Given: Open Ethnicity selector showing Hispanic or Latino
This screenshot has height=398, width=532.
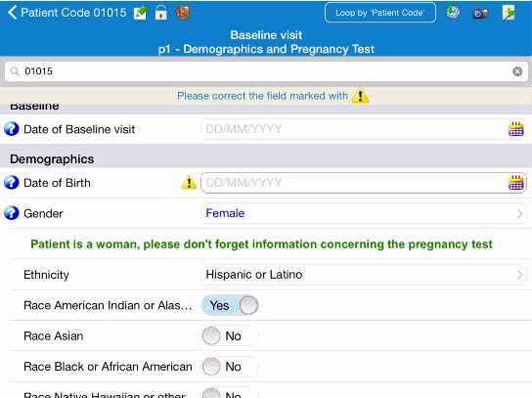Looking at the screenshot, I should [x=364, y=275].
